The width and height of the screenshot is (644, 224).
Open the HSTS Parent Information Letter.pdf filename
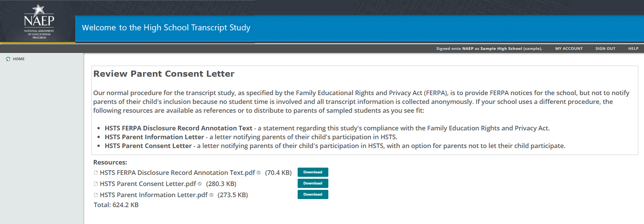click(x=153, y=195)
